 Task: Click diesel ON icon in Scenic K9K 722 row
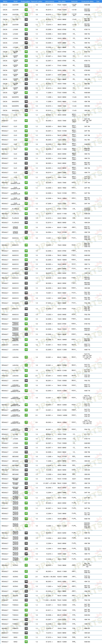[x=26, y=582]
